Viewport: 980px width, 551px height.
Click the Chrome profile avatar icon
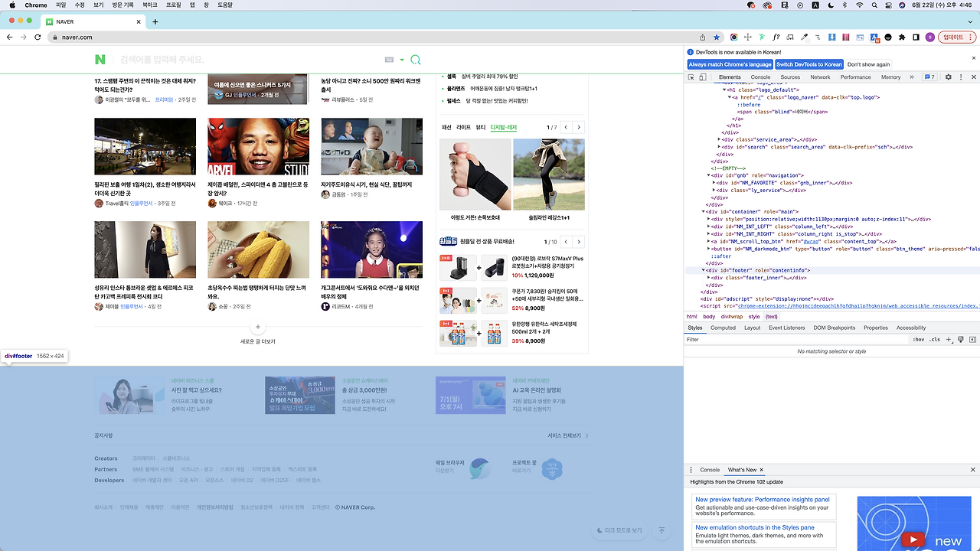coord(931,37)
